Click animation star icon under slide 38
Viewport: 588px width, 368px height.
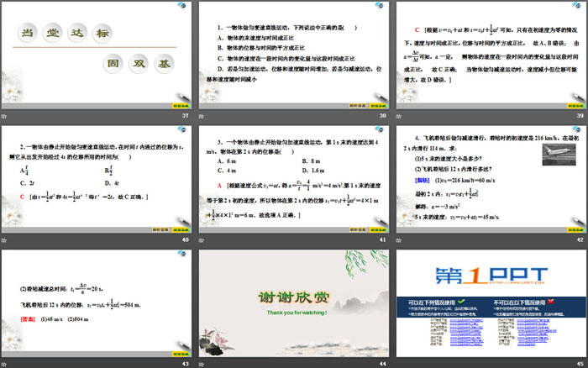(202, 116)
